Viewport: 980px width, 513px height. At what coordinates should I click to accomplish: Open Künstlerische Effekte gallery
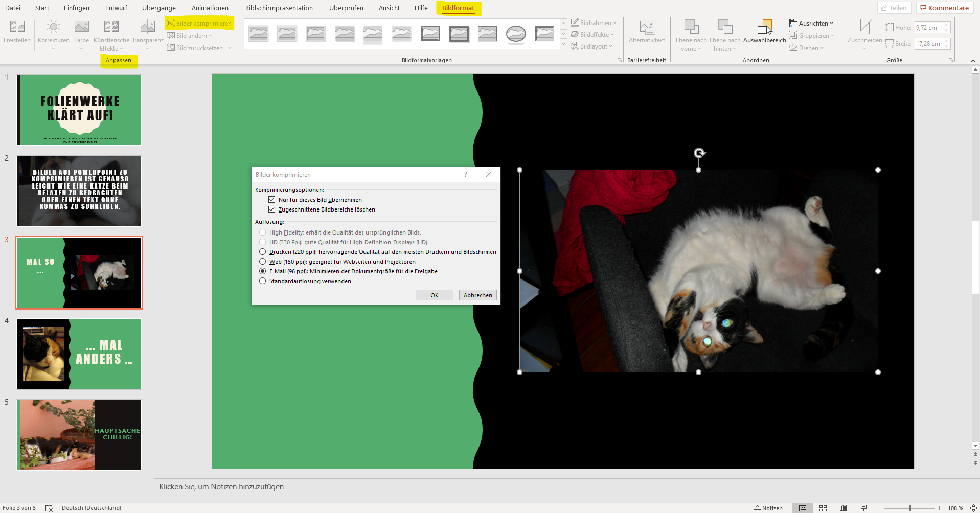[111, 35]
